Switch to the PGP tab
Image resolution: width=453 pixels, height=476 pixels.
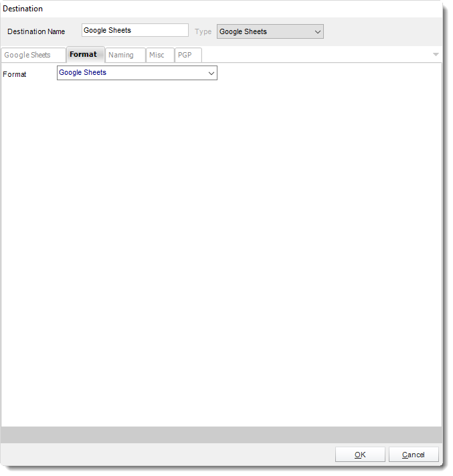(x=188, y=55)
